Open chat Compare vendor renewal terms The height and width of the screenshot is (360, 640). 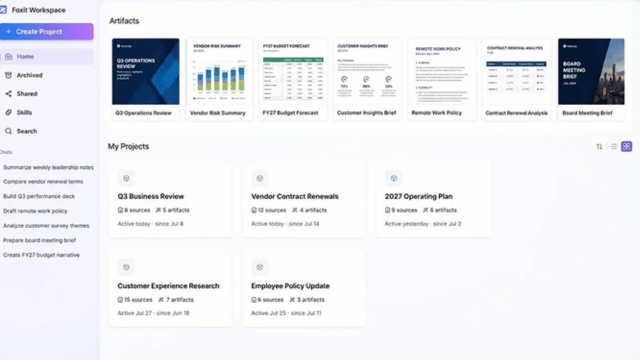[43, 182]
